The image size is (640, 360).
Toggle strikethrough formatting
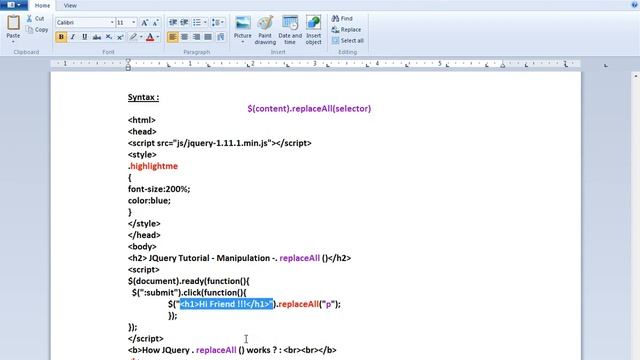coord(97,37)
